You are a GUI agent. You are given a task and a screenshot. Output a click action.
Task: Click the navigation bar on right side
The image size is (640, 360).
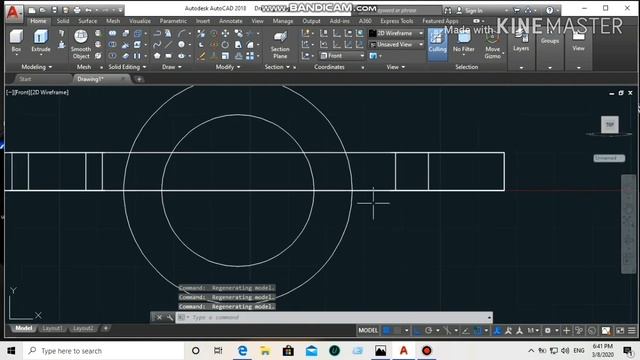[628, 224]
